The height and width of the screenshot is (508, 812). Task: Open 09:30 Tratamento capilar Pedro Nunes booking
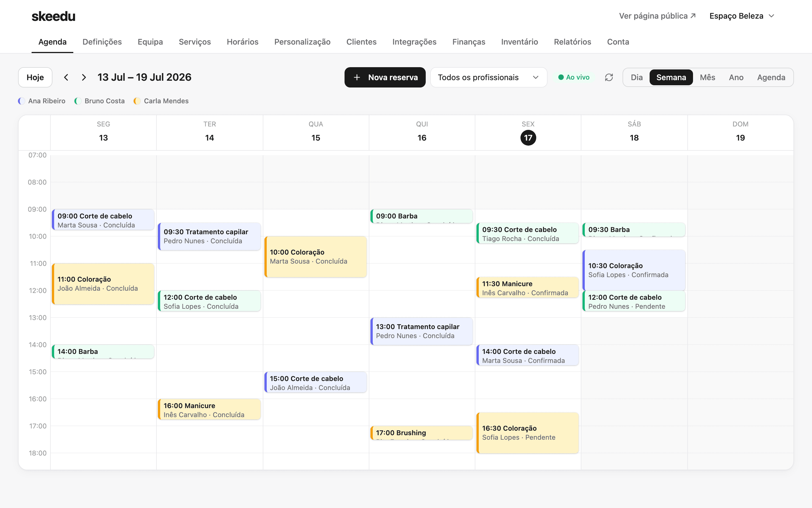pos(209,237)
